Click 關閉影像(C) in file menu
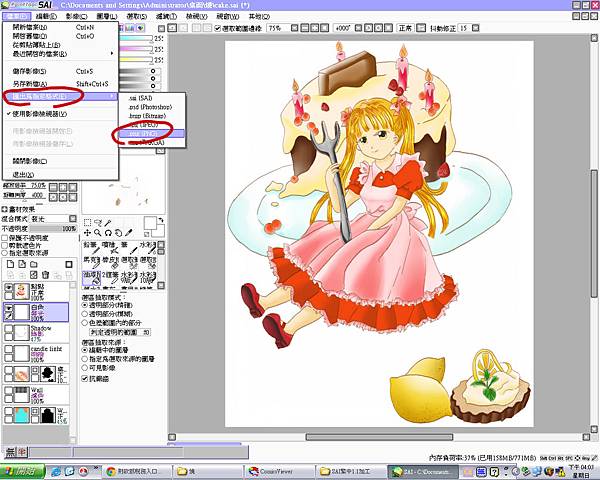 pyautogui.click(x=60, y=161)
